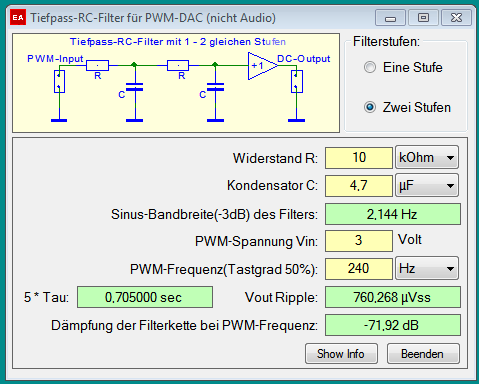The width and height of the screenshot is (479, 384).
Task: Click the Volt unit label
Action: tap(410, 240)
